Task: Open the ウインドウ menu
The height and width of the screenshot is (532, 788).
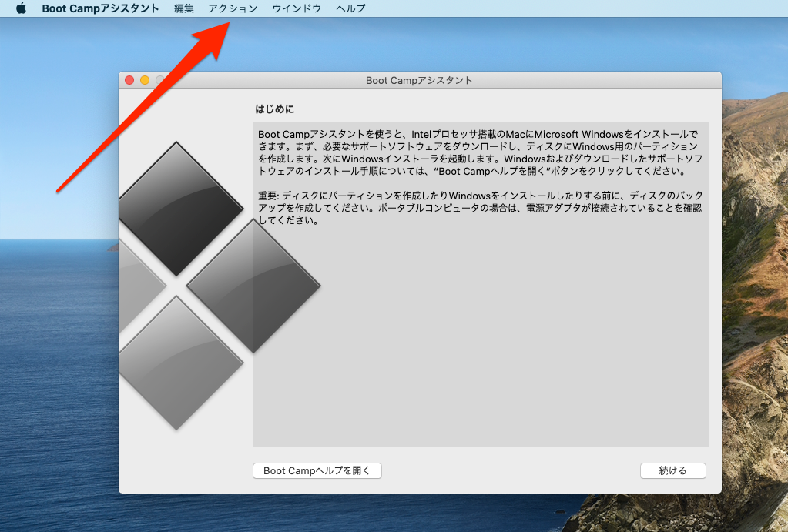Action: tap(297, 8)
